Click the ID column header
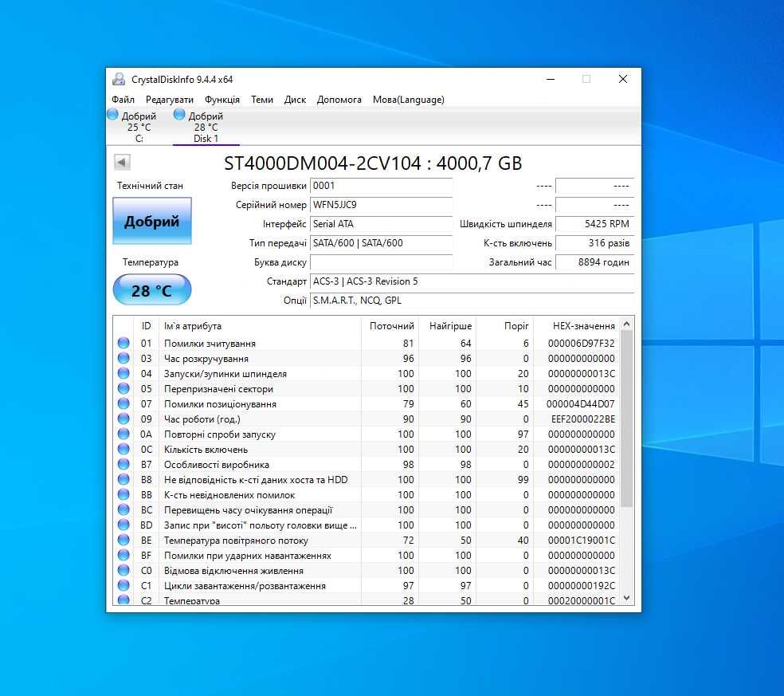Screen dimensions: 784x696 click(146, 326)
